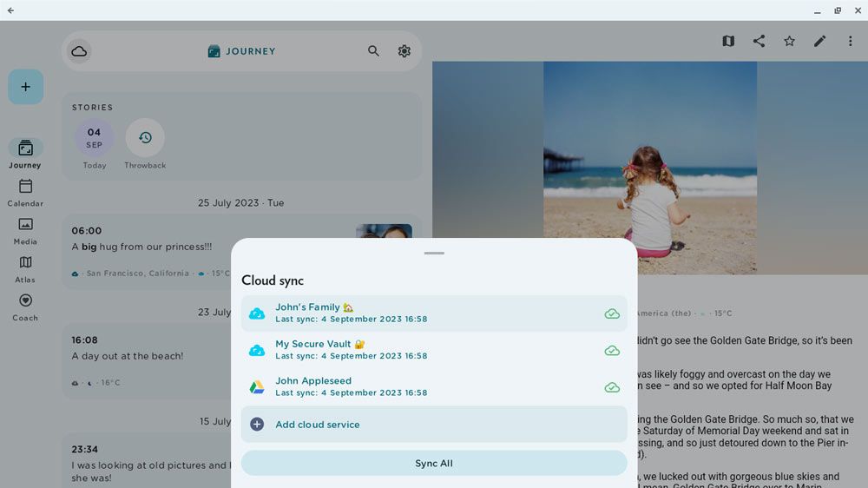Viewport: 868px width, 488px height.
Task: Open the Throwback story
Action: (145, 143)
